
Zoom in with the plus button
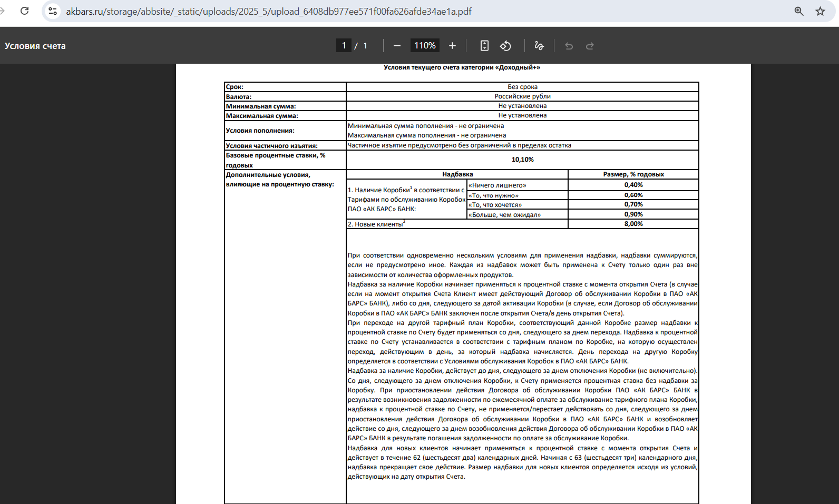point(452,46)
